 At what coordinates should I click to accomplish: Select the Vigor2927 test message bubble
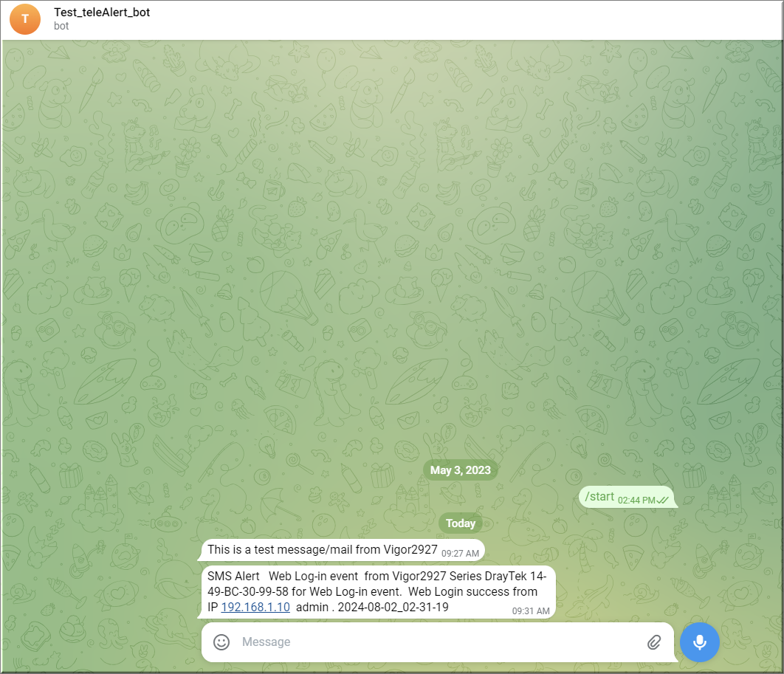tap(343, 550)
